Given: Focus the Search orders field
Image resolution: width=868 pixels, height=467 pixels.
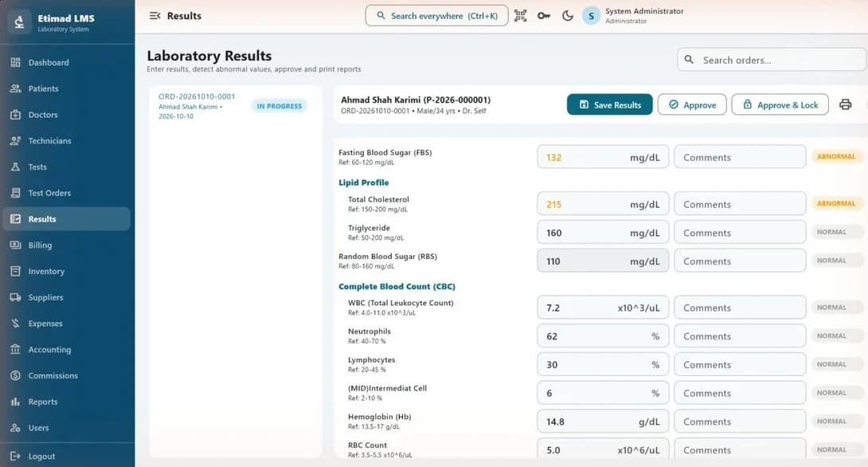Looking at the screenshot, I should click(x=772, y=60).
